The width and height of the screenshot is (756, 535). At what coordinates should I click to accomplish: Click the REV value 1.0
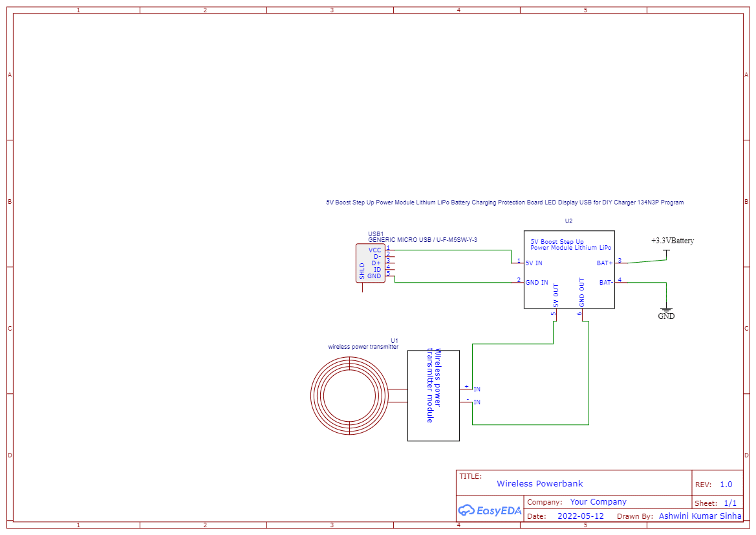click(726, 485)
